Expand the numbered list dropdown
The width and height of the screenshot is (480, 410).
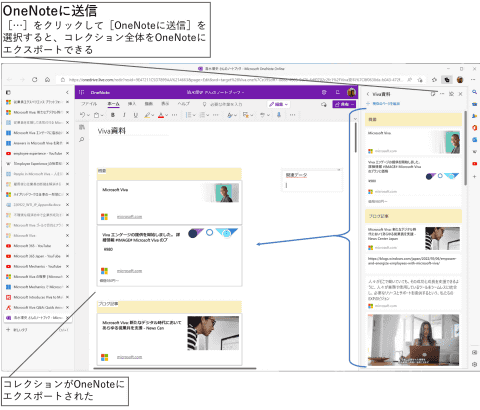[x=208, y=115]
